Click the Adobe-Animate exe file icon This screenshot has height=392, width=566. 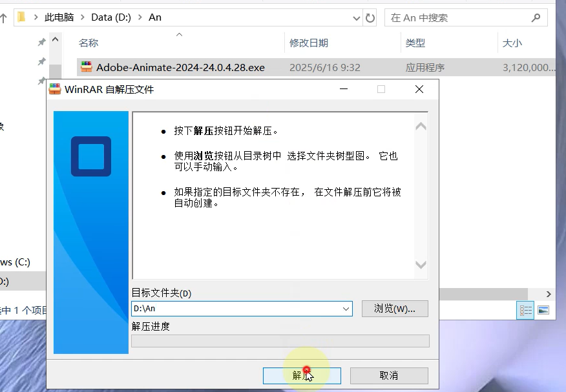tap(87, 67)
